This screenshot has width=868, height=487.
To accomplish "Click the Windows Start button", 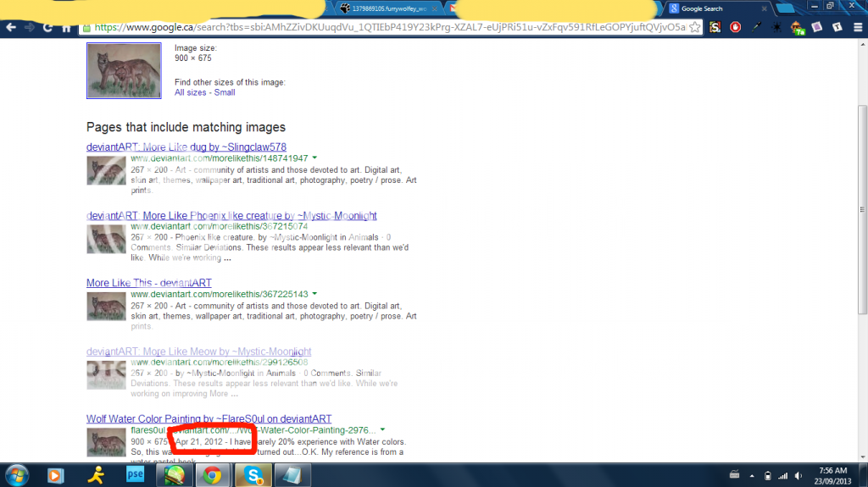I will (x=17, y=474).
